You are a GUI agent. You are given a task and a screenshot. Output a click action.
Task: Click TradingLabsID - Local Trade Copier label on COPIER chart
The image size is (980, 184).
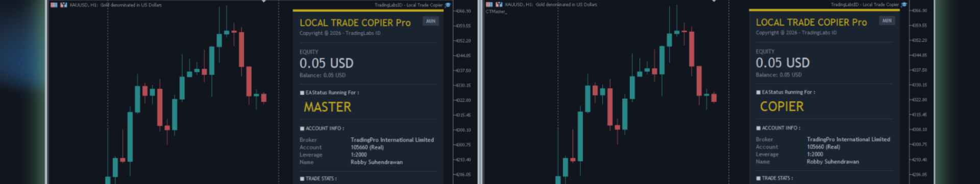coord(865,5)
